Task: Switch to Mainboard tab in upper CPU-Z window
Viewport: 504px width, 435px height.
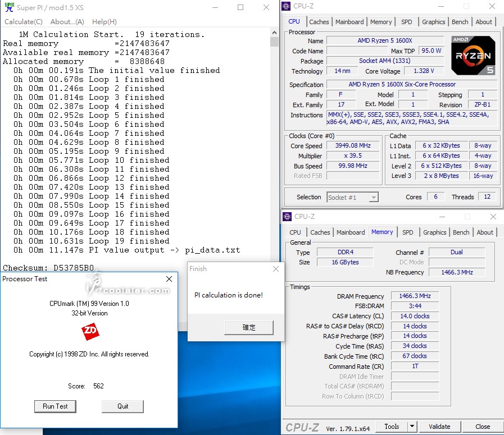Action: point(349,22)
